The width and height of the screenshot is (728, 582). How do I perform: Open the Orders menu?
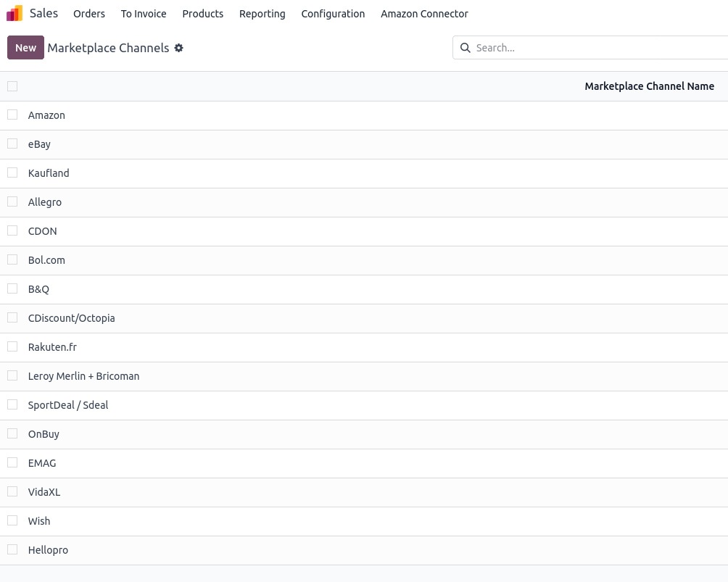pos(89,14)
